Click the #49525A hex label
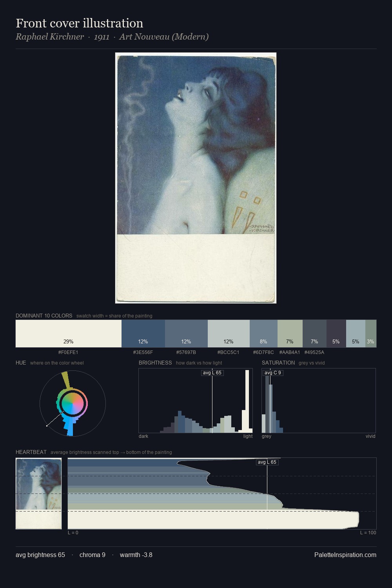392x588 pixels. point(314,352)
